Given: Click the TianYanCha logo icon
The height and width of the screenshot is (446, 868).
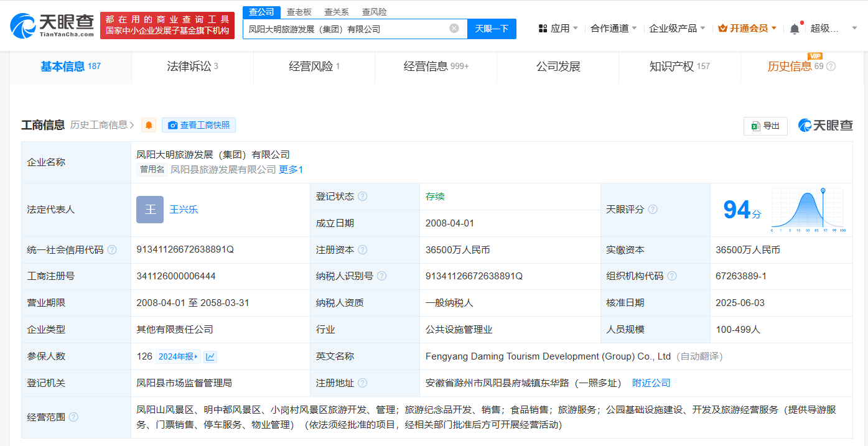Looking at the screenshot, I should click(24, 26).
